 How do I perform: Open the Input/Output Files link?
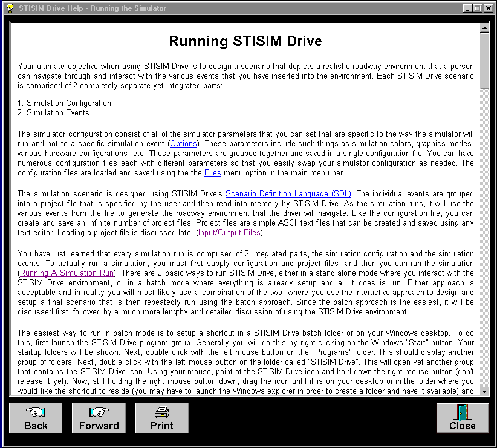click(229, 232)
